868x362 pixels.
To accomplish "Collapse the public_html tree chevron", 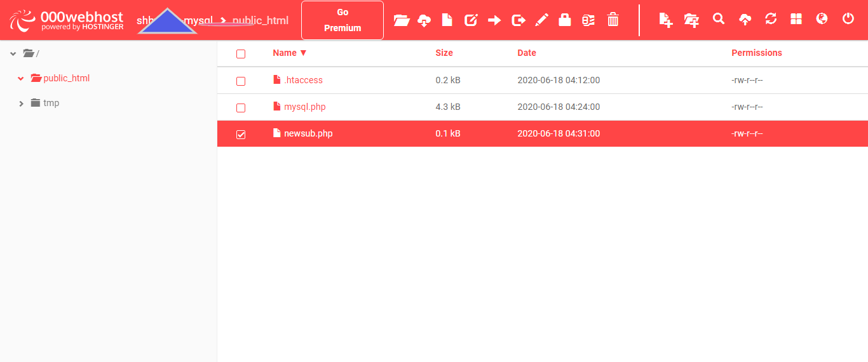I will coord(21,78).
